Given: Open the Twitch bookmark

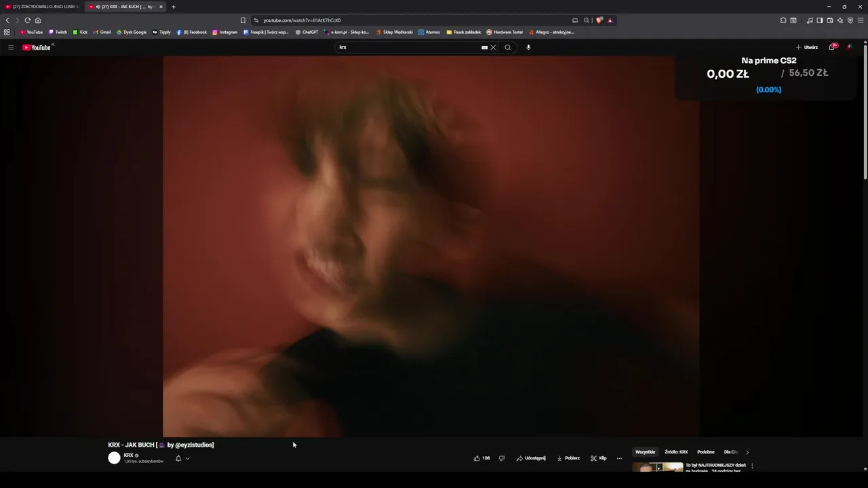Looking at the screenshot, I should point(58,32).
